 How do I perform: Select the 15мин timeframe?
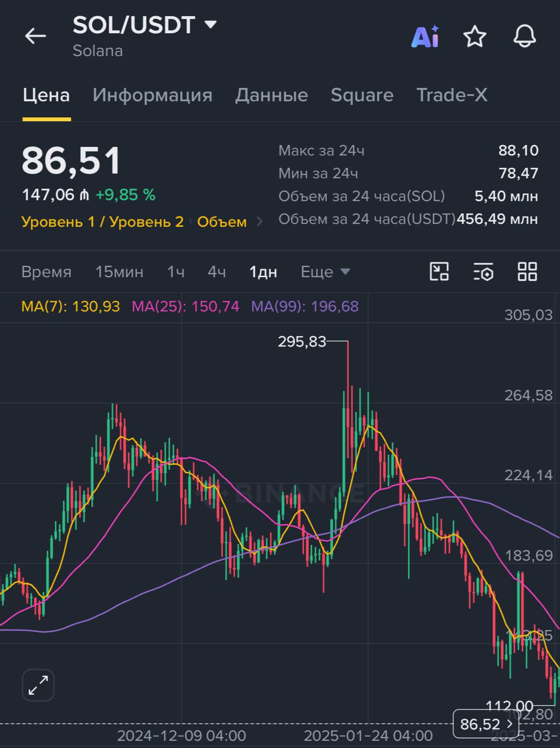point(119,272)
